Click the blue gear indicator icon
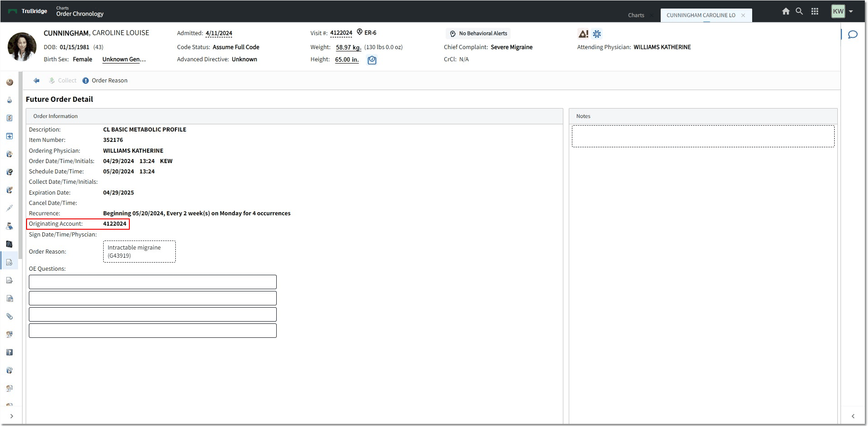This screenshot has height=427, width=868. tap(597, 34)
